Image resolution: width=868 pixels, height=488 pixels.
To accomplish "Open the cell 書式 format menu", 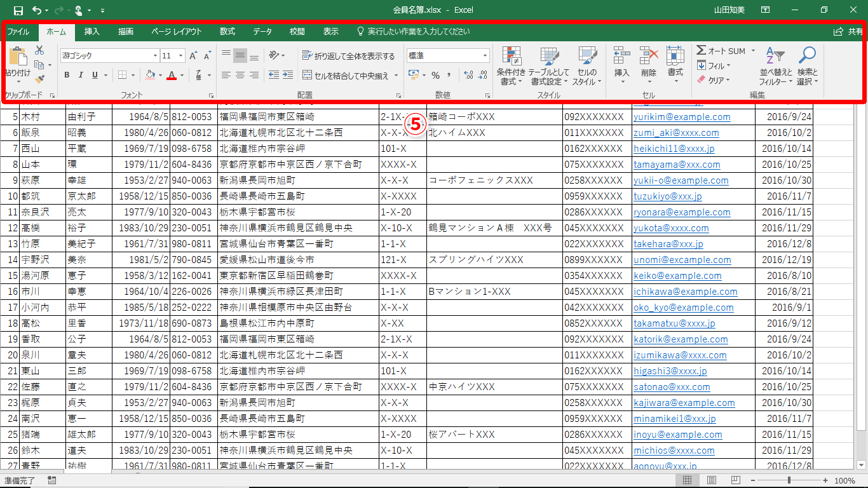I will coord(675,65).
